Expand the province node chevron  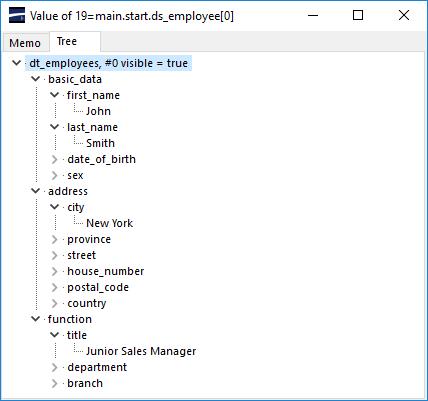coord(55,239)
